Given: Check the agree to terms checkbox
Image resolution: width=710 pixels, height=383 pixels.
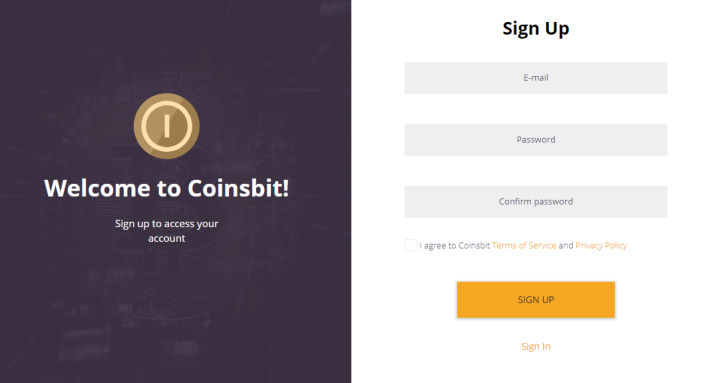Looking at the screenshot, I should click(410, 245).
